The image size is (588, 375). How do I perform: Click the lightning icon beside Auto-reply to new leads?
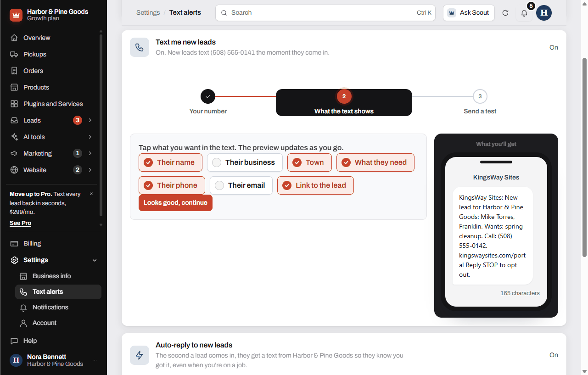click(x=140, y=355)
